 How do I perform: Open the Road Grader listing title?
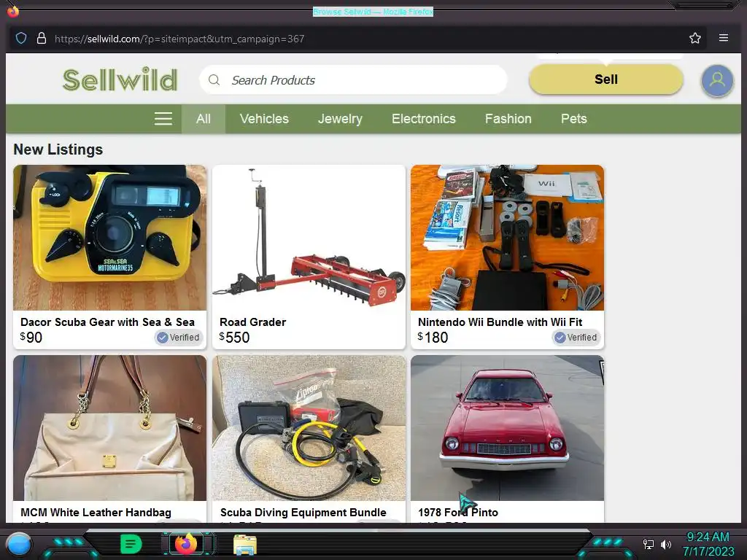click(252, 322)
